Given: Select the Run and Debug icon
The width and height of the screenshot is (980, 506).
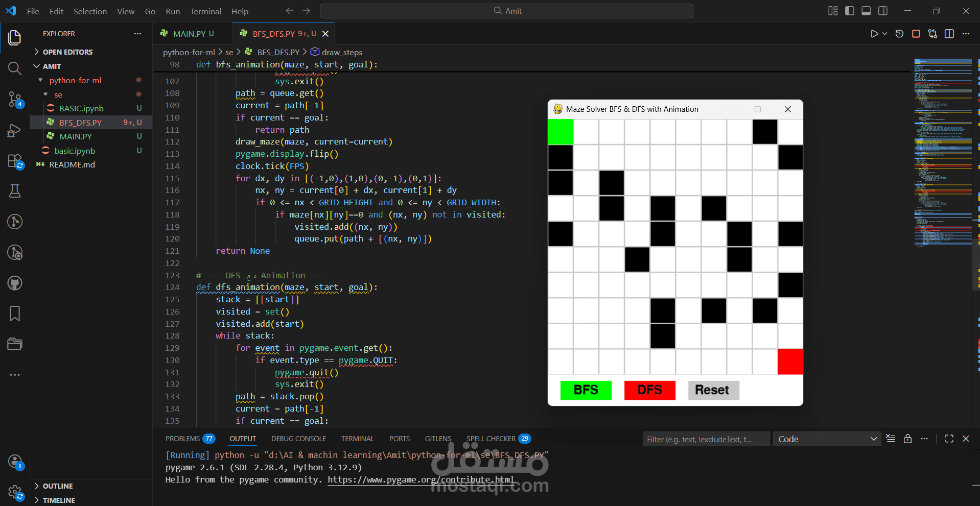Looking at the screenshot, I should (14, 130).
